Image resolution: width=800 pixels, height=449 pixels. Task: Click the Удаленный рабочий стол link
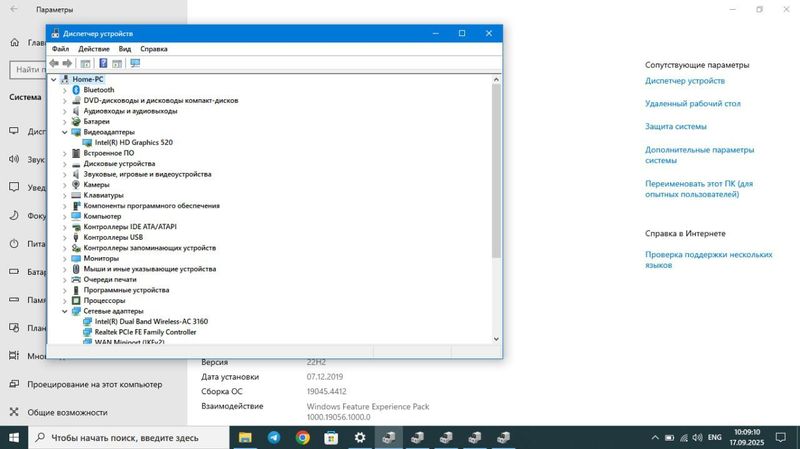[692, 104]
